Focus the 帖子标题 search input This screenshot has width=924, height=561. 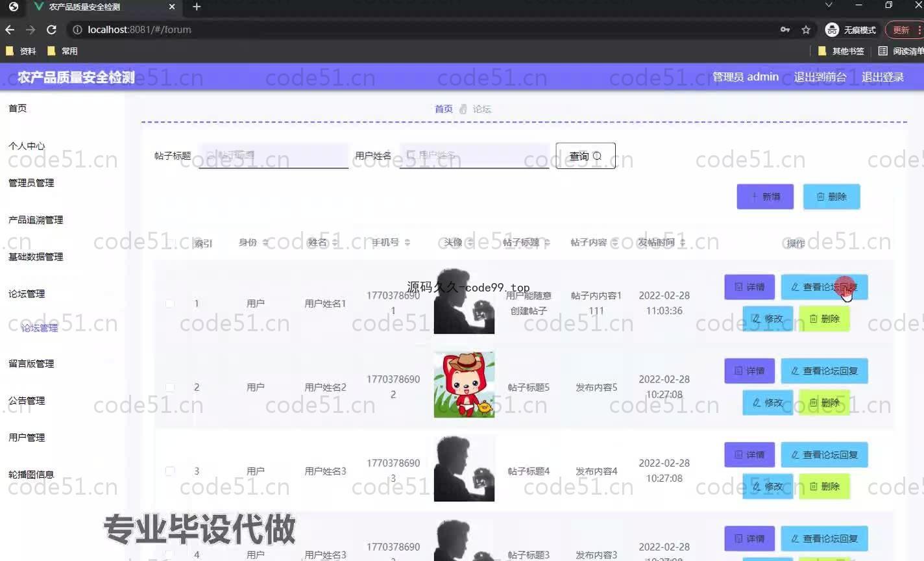pos(273,156)
